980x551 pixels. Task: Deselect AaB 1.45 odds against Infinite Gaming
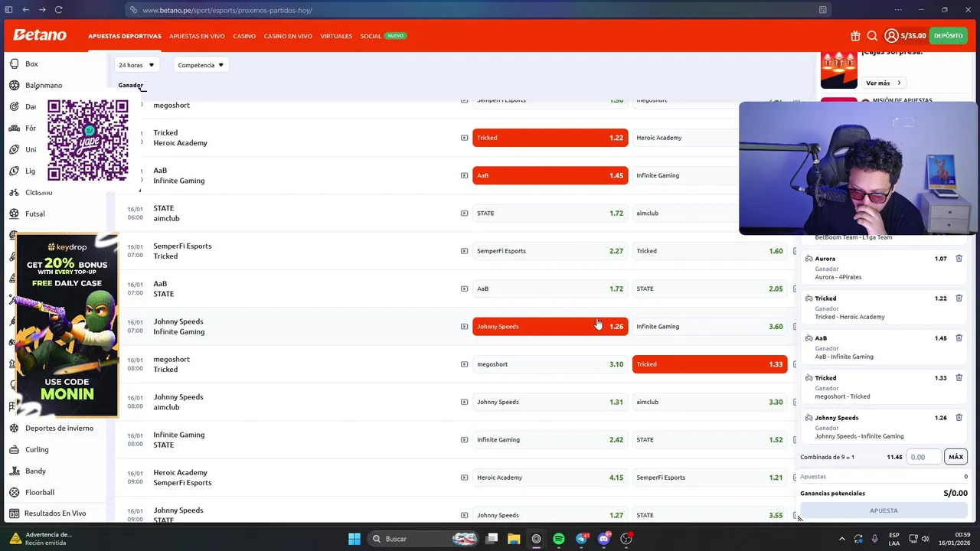pyautogui.click(x=550, y=175)
